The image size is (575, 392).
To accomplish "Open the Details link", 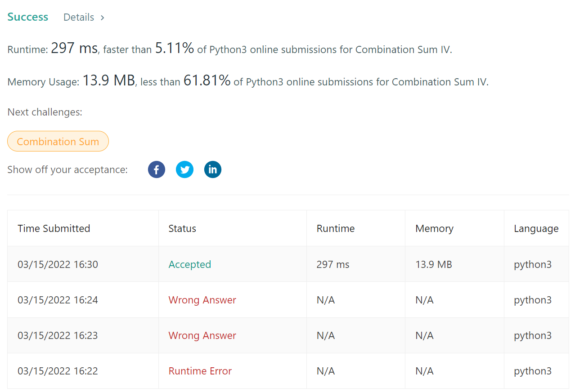I will click(x=79, y=17).
